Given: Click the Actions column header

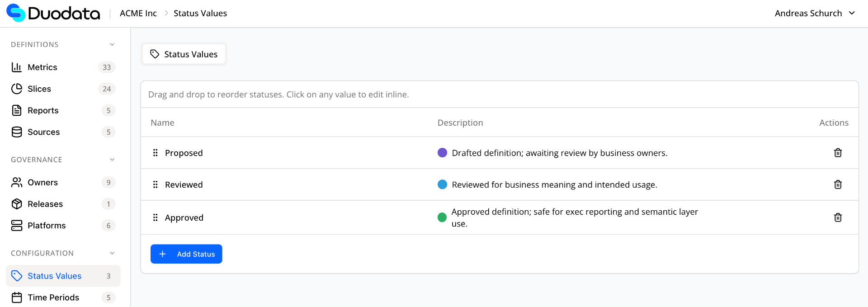Looking at the screenshot, I should tap(834, 123).
